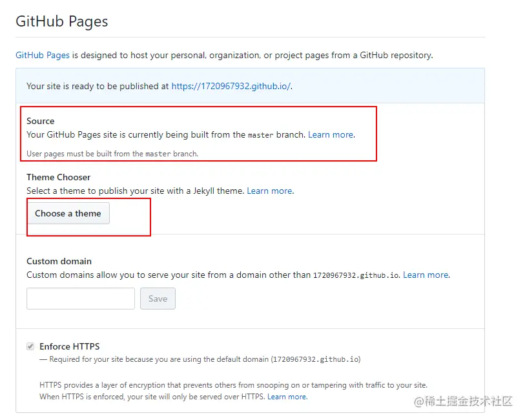Focus the custom domain text field
The height and width of the screenshot is (420, 525).
[81, 299]
